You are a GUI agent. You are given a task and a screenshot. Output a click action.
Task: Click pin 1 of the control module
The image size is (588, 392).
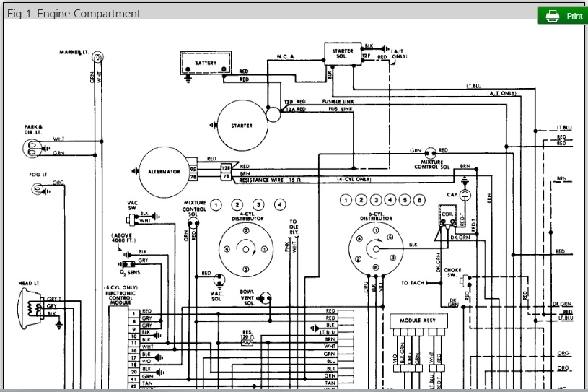pyautogui.click(x=134, y=313)
